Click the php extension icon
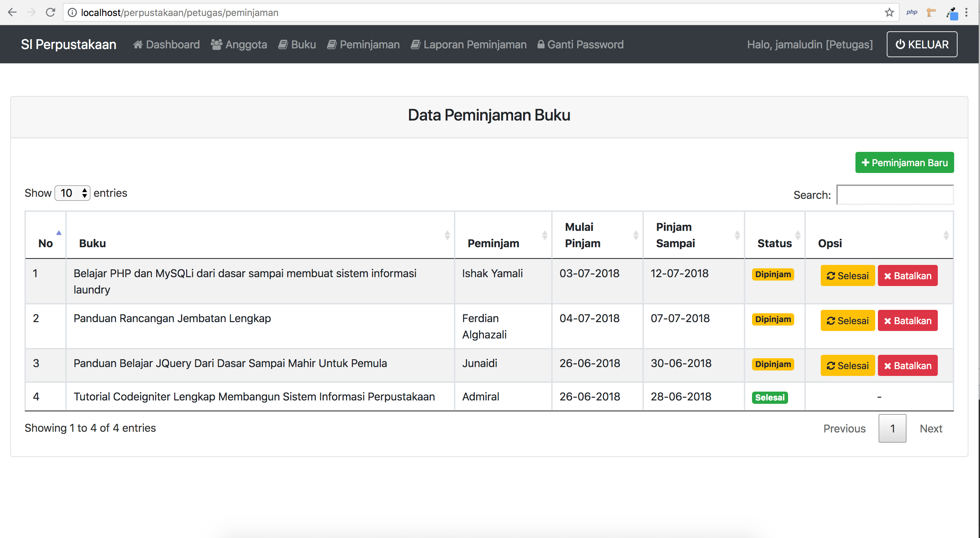The width and height of the screenshot is (980, 538). [x=912, y=13]
